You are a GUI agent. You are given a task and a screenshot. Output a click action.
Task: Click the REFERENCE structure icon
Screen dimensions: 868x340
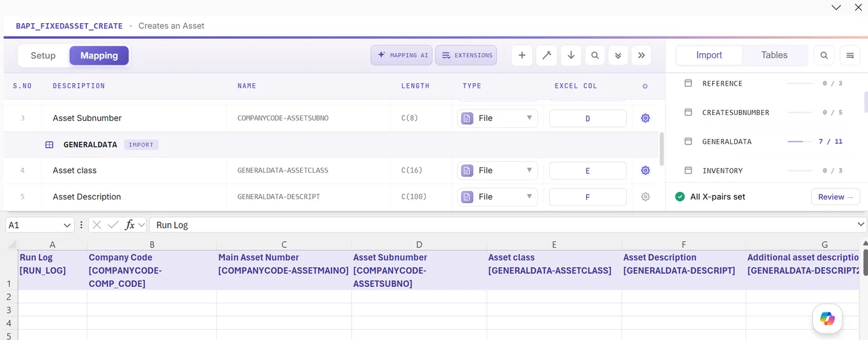pyautogui.click(x=688, y=83)
